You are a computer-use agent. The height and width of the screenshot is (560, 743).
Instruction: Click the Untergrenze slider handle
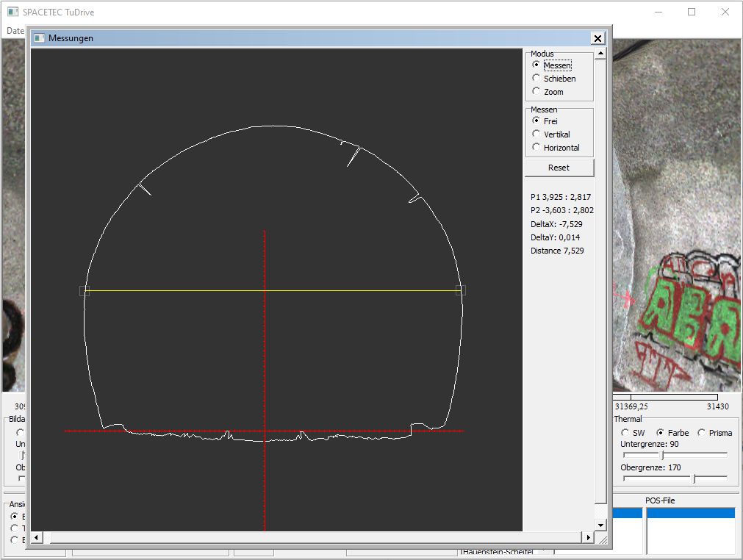click(x=662, y=455)
